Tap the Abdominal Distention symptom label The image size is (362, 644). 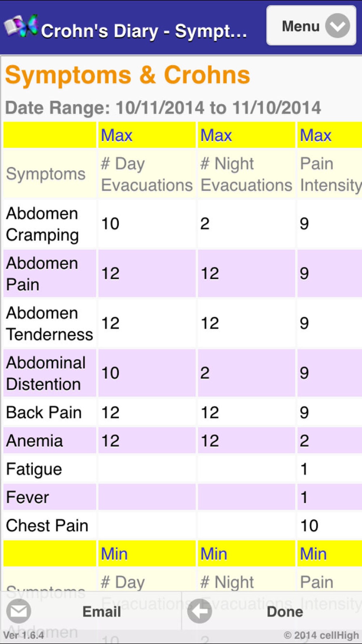(46, 373)
